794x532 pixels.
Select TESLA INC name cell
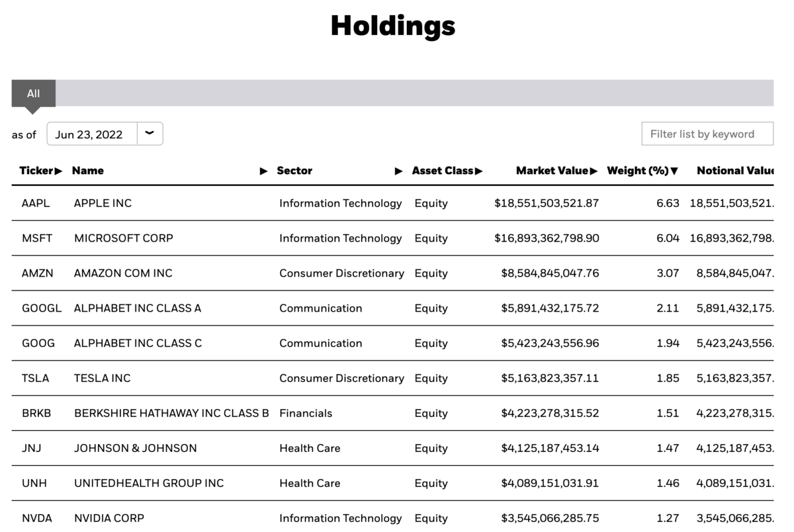[x=103, y=378]
